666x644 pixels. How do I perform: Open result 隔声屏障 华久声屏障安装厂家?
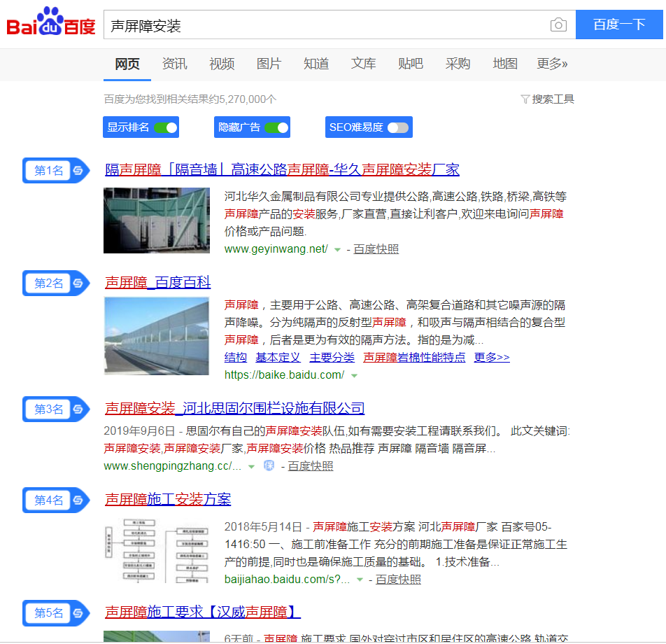pos(282,169)
